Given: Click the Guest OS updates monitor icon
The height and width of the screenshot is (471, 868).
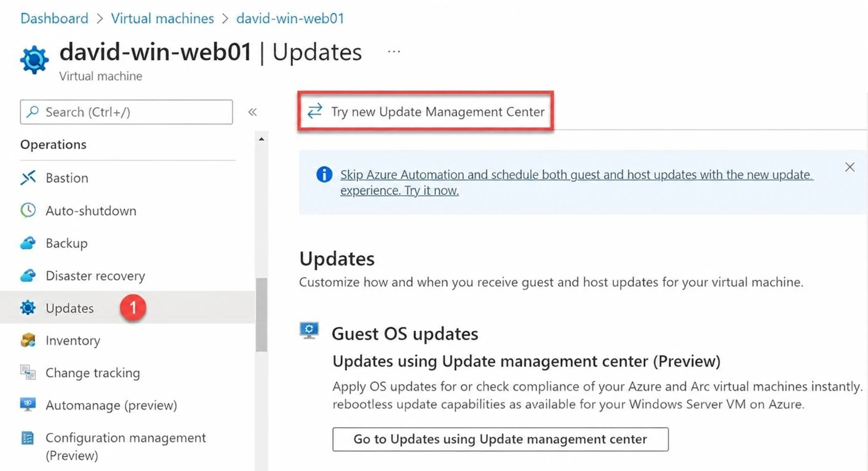Looking at the screenshot, I should click(309, 331).
